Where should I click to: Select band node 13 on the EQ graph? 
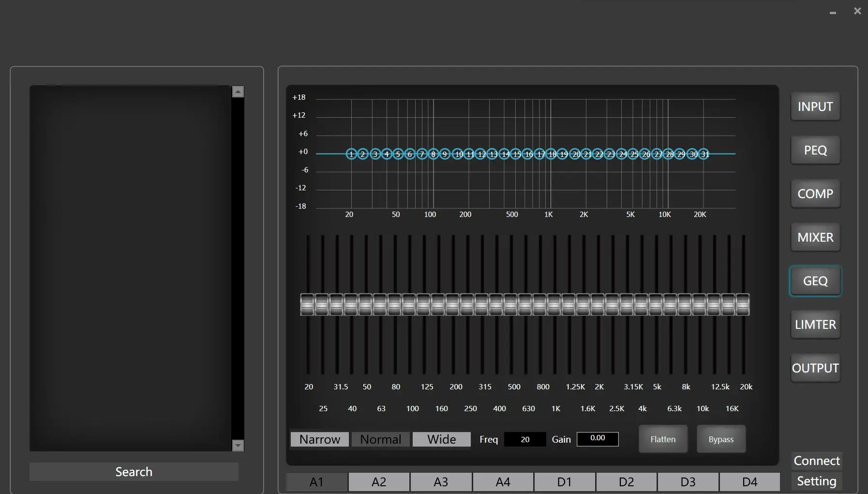pos(493,154)
